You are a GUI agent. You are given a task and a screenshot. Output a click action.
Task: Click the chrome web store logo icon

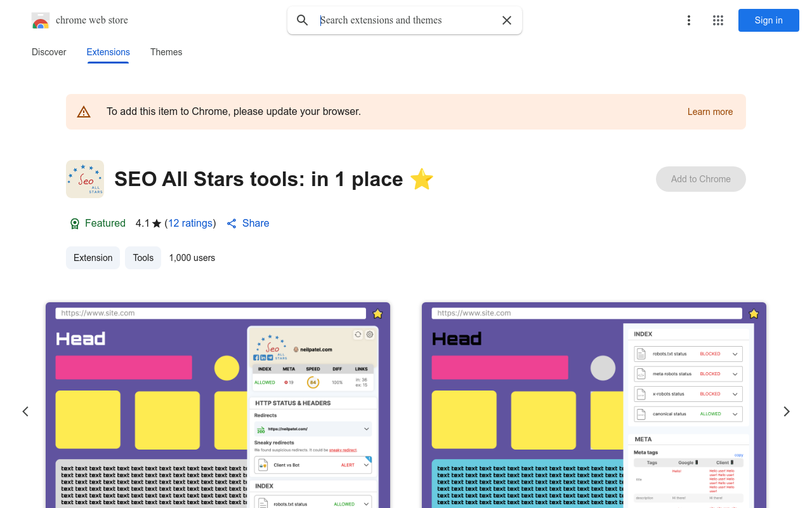click(41, 20)
